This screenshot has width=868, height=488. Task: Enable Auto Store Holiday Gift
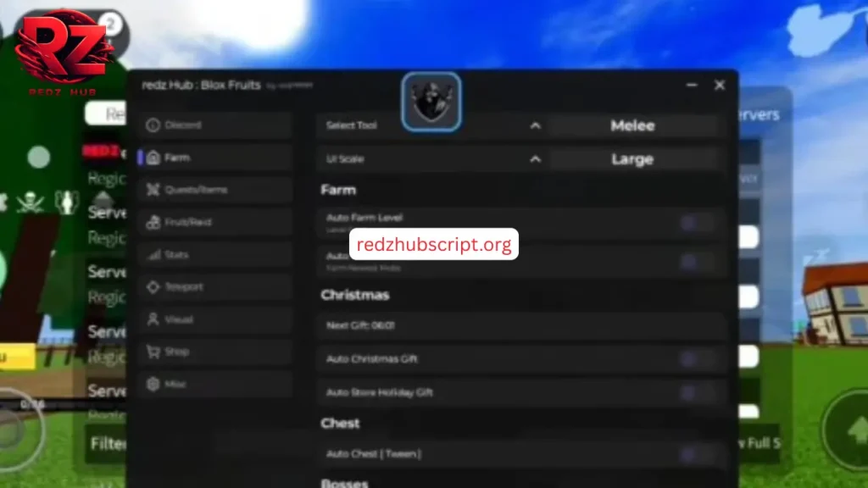pyautogui.click(x=698, y=393)
